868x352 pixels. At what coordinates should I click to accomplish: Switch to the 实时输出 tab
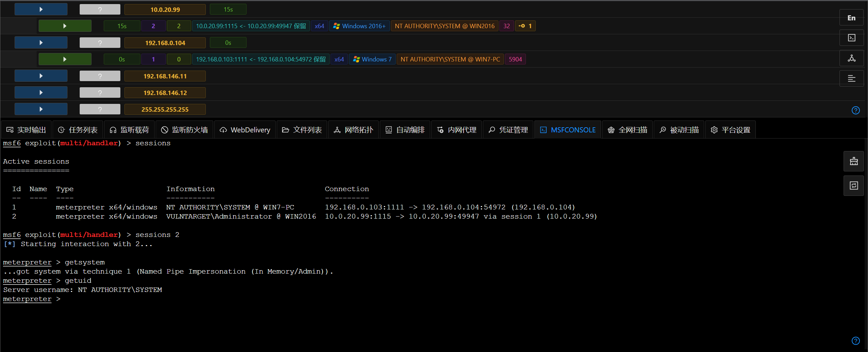tap(26, 130)
